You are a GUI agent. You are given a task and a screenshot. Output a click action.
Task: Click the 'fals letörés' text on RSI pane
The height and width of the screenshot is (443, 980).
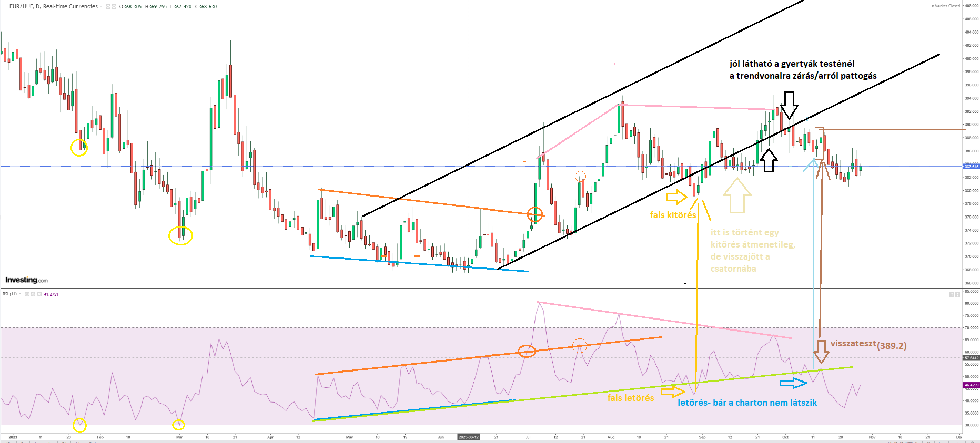[x=631, y=398]
